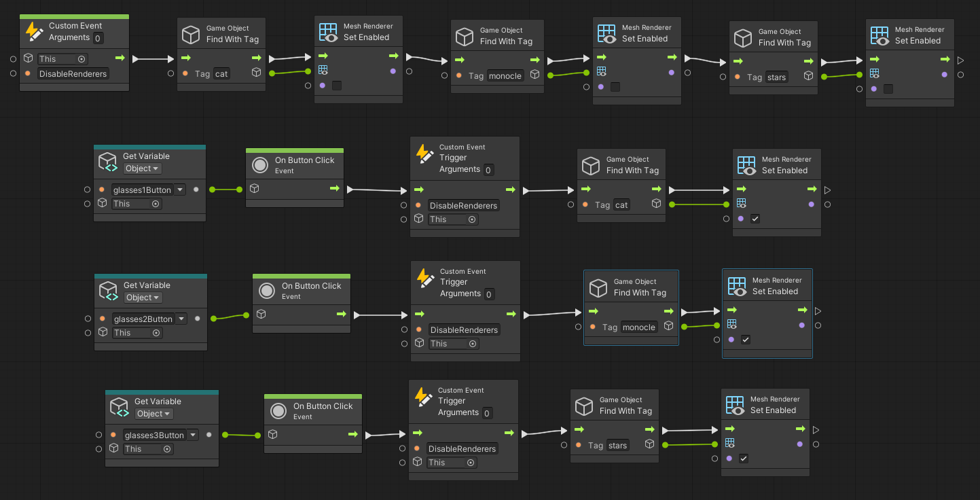Click the Find With Tag monocle cube icon in the third row
The image size is (980, 500).
pyautogui.click(x=598, y=287)
